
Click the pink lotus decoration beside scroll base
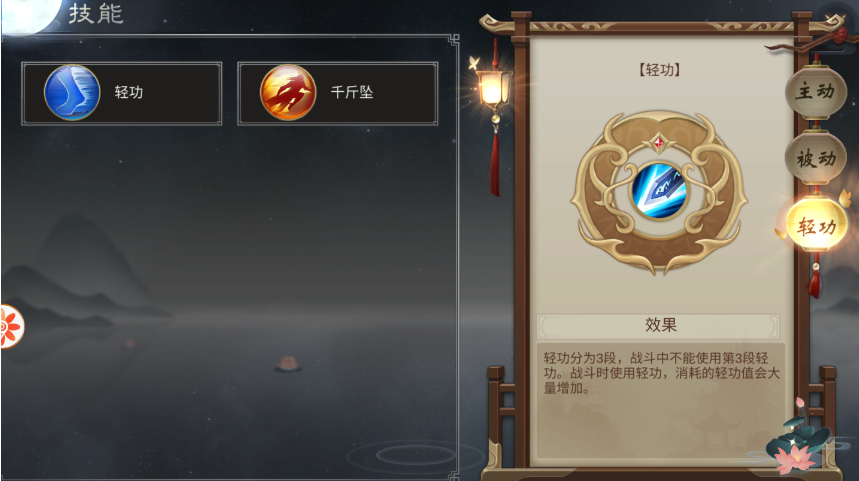click(794, 457)
